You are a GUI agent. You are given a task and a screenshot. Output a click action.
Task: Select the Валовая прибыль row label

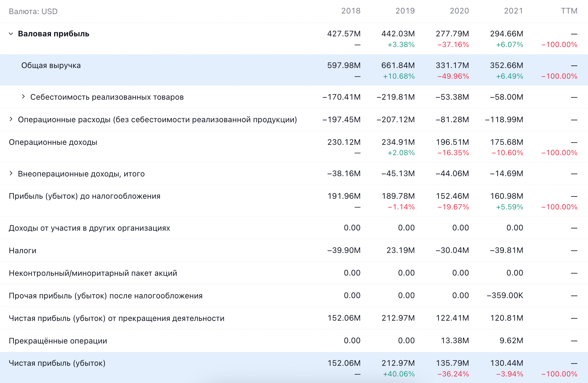[54, 34]
